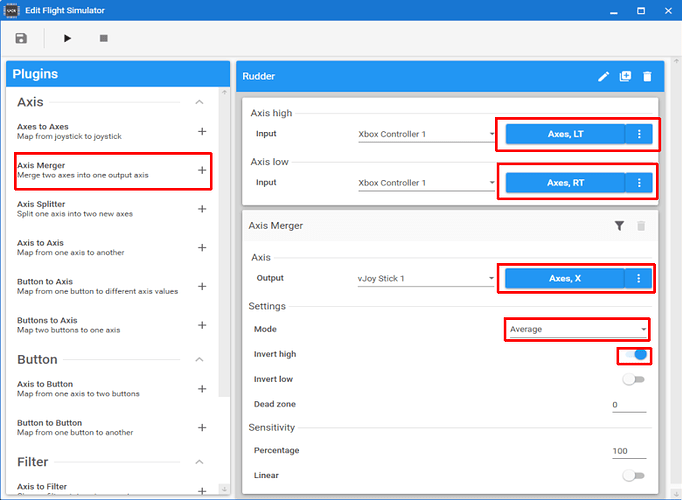Open the Axis low input device dropdown

[426, 183]
